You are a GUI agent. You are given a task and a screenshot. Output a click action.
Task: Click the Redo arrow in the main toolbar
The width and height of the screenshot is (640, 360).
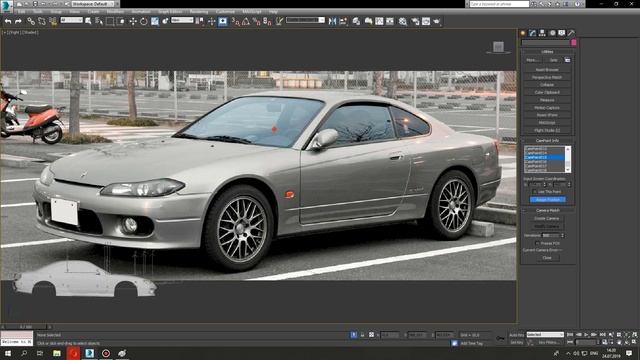(x=18, y=21)
